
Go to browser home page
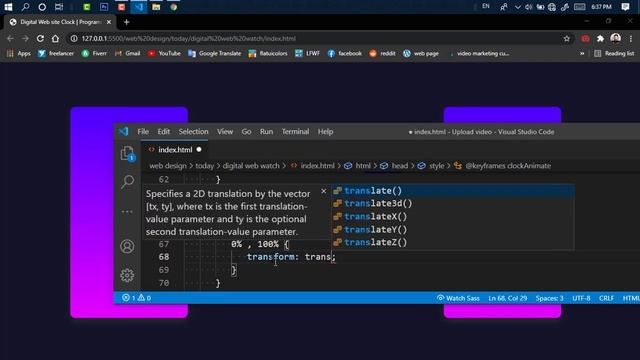(55, 38)
